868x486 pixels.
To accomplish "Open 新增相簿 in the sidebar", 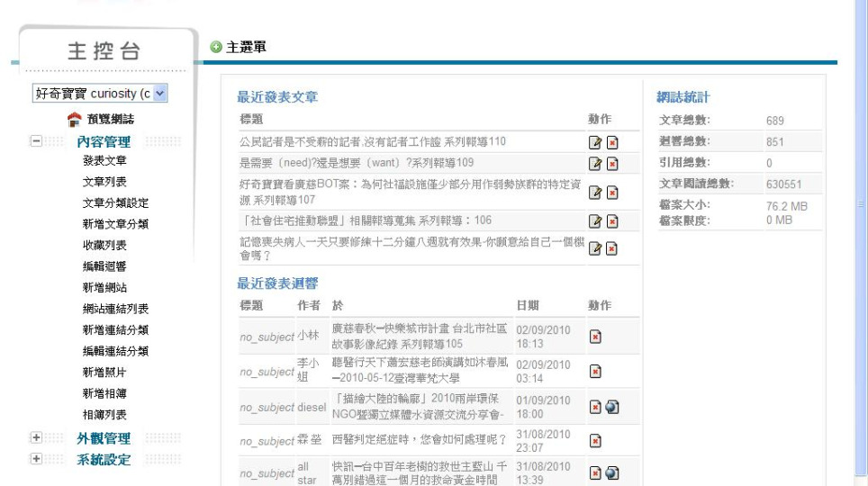I will click(104, 394).
